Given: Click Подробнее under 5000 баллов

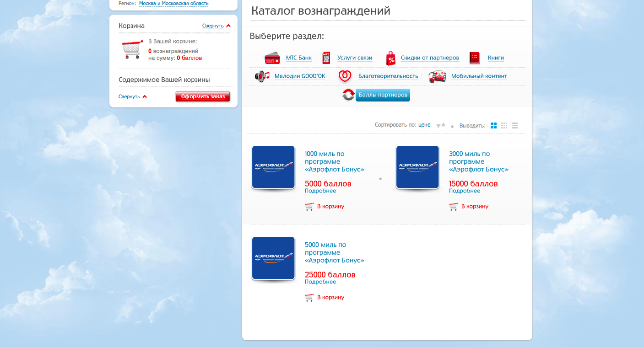Looking at the screenshot, I should tap(320, 191).
